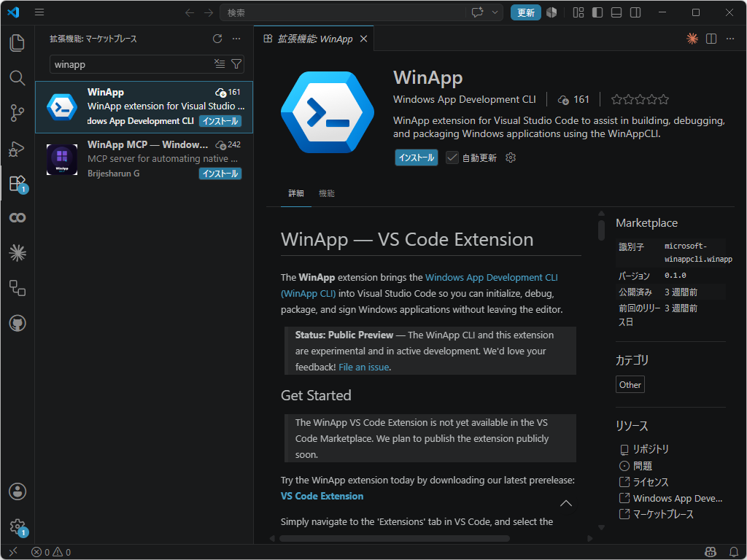Viewport: 747px width, 560px height.
Task: Open the extension filter funnel menu
Action: coord(236,64)
